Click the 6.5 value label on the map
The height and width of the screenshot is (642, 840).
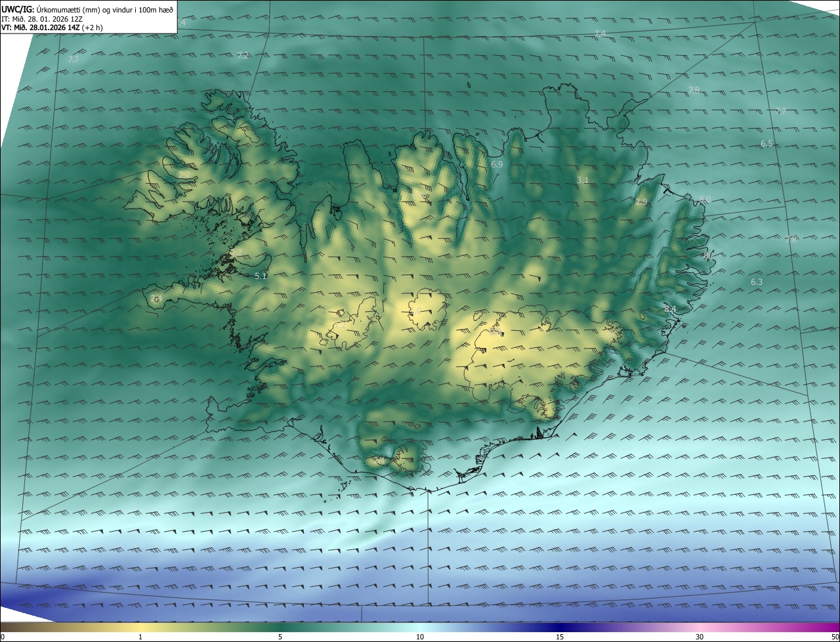[766, 143]
